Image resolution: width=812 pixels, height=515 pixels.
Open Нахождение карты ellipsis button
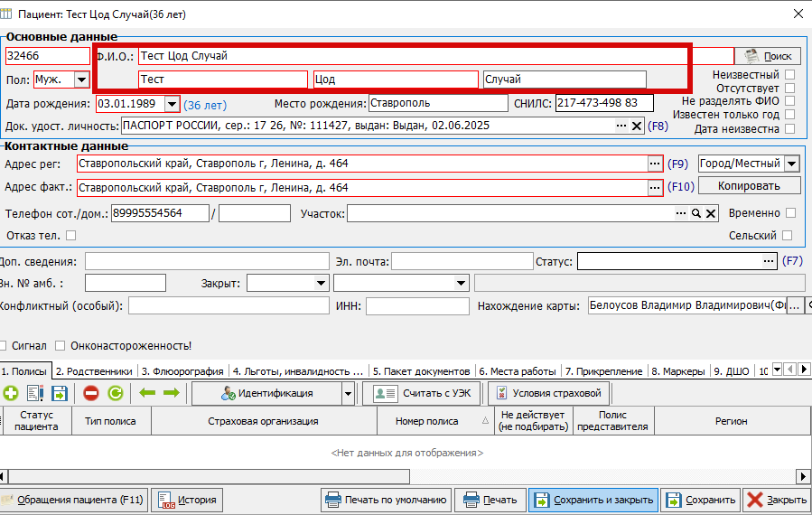(795, 305)
